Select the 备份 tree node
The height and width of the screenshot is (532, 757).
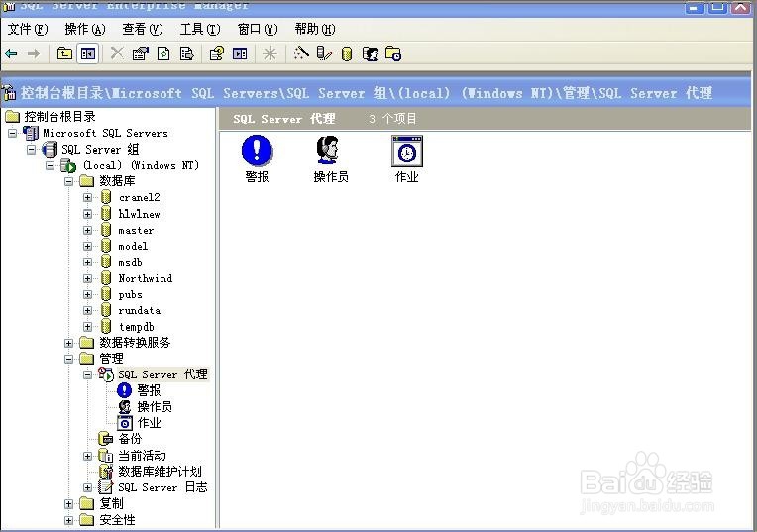131,439
